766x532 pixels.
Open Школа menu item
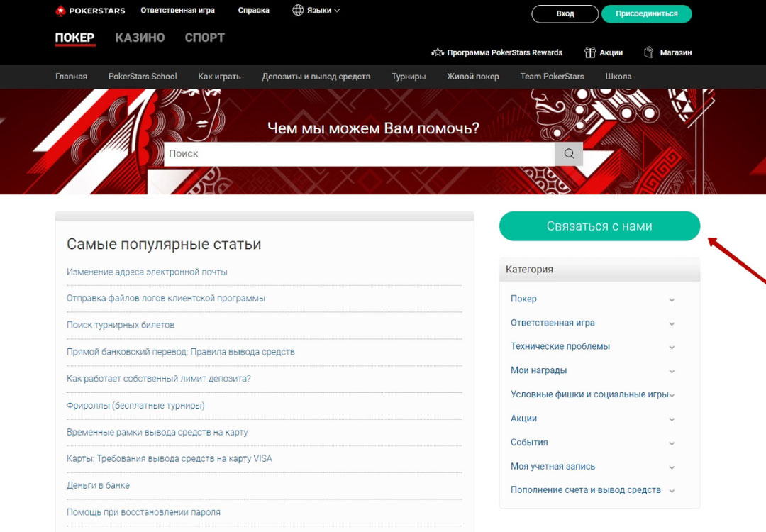(618, 77)
